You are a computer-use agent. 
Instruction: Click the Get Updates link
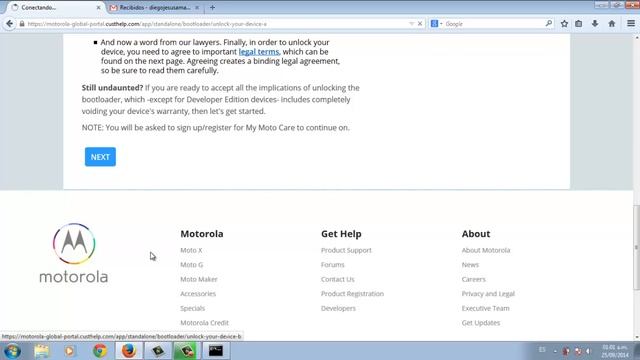481,322
